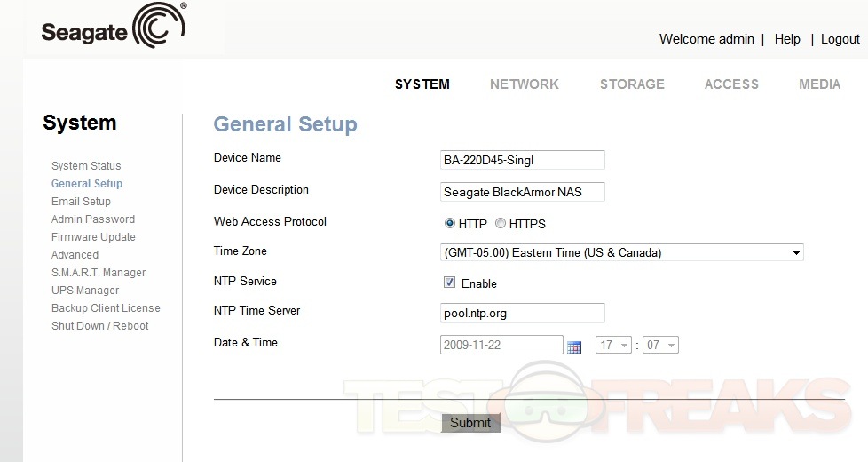Open the ACCESS tab
Viewport: 868px width, 462px height.
coord(731,84)
